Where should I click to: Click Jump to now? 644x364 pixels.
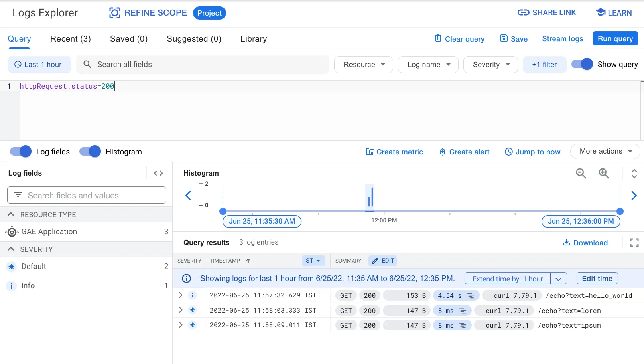click(x=533, y=152)
